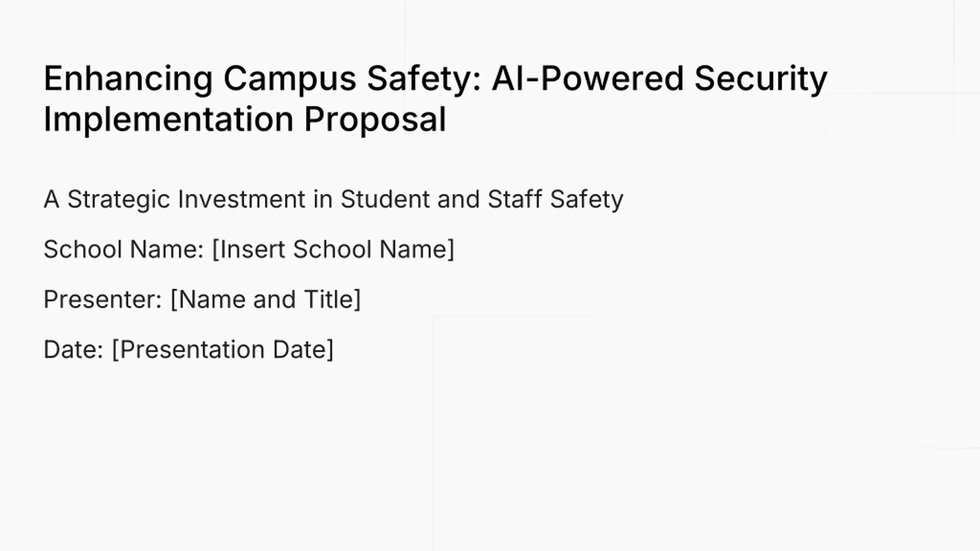Click "AI-Powered" in the title
The height and width of the screenshot is (551, 980).
coord(588,78)
